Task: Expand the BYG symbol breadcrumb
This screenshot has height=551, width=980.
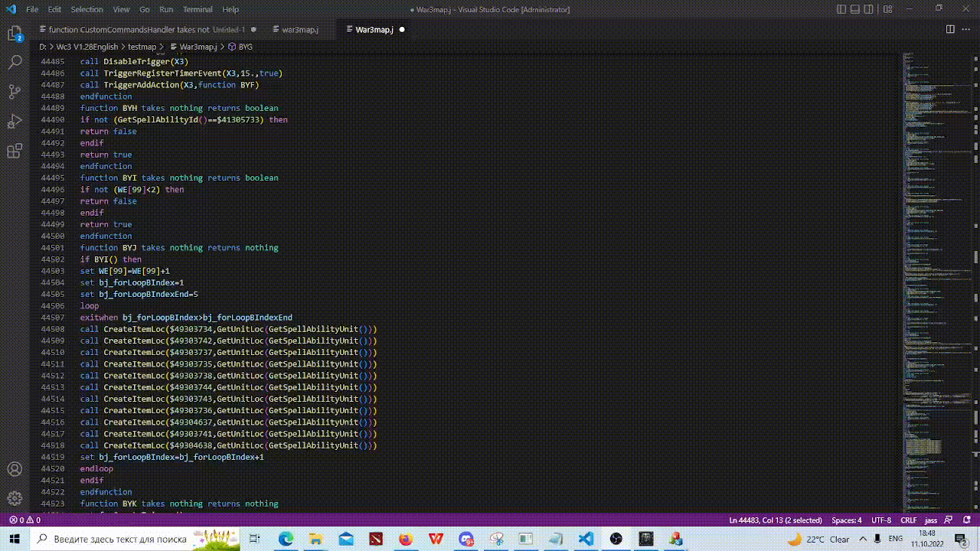Action: [245, 47]
